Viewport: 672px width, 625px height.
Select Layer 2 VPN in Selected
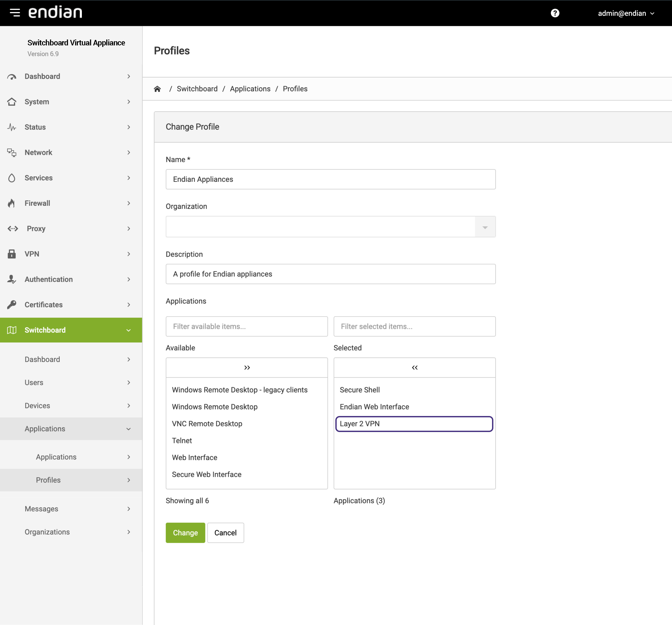pos(414,424)
